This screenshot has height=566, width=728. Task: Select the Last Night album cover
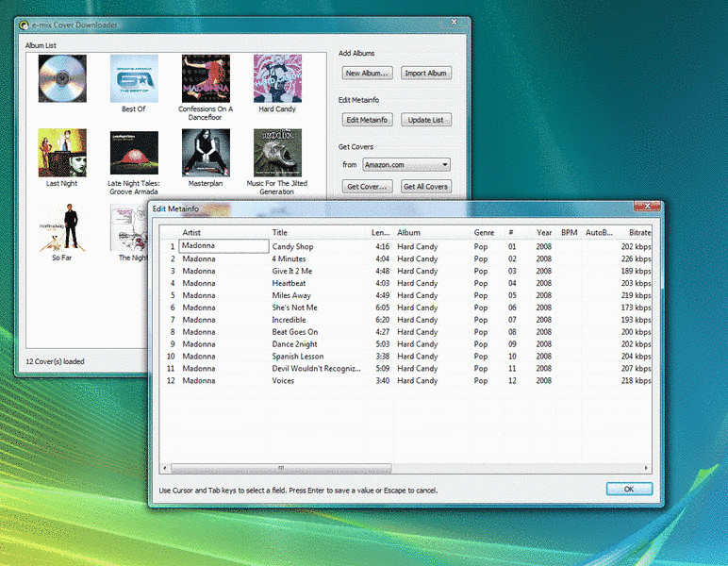point(62,153)
